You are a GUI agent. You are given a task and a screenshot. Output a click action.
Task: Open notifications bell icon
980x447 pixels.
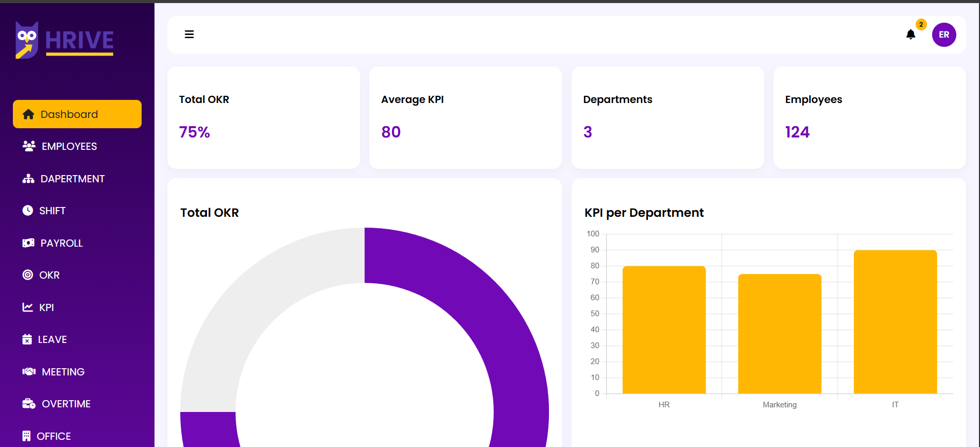pos(910,35)
